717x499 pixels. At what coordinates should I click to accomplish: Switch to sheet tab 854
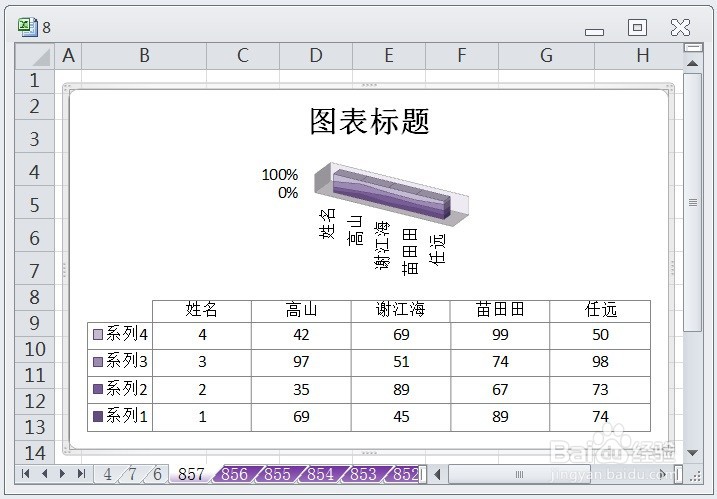tap(320, 474)
